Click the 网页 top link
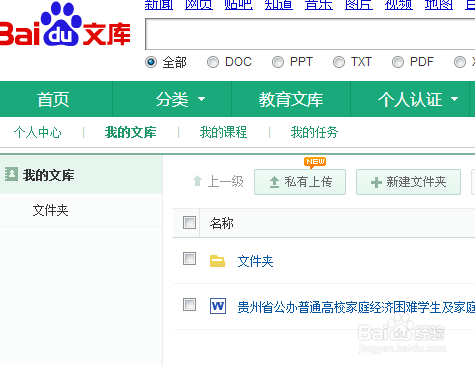This screenshot has height=366, width=475. click(199, 5)
